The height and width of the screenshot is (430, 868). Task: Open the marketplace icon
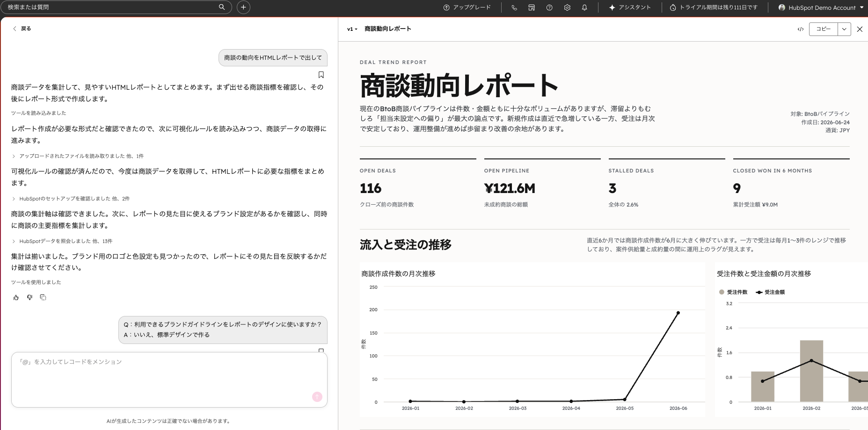(532, 7)
